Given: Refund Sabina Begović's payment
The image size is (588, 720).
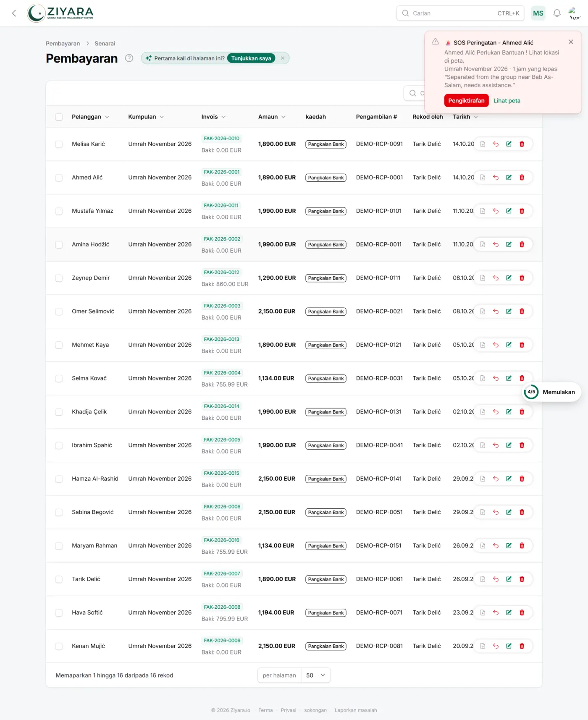Looking at the screenshot, I should coord(496,512).
